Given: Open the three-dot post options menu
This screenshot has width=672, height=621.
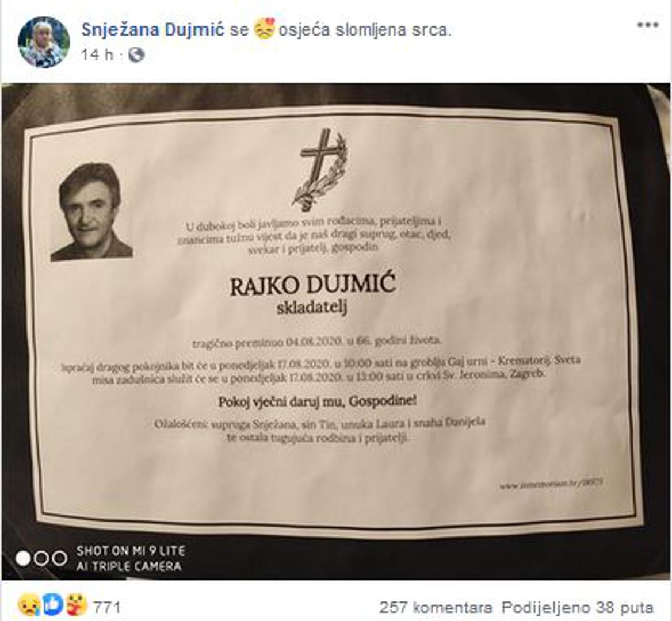Looking at the screenshot, I should click(648, 25).
